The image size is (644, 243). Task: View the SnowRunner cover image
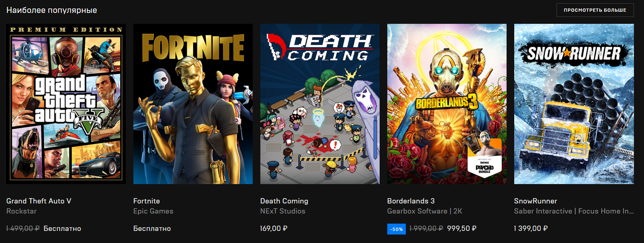pos(574,104)
